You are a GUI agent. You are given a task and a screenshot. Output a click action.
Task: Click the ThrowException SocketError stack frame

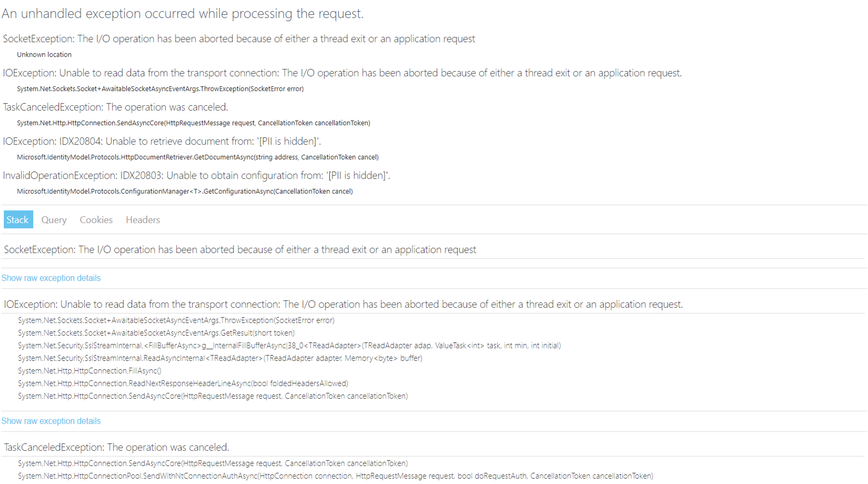176,320
